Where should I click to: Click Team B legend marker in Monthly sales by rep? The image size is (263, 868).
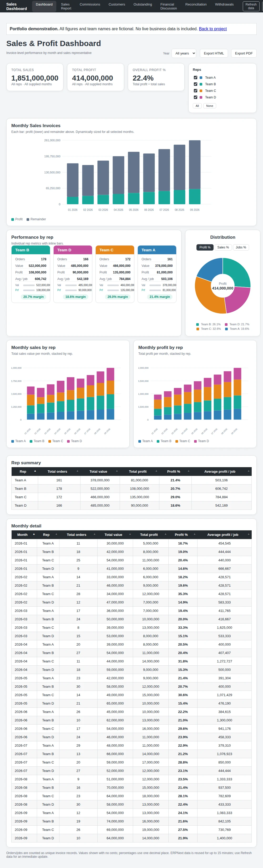click(x=31, y=441)
